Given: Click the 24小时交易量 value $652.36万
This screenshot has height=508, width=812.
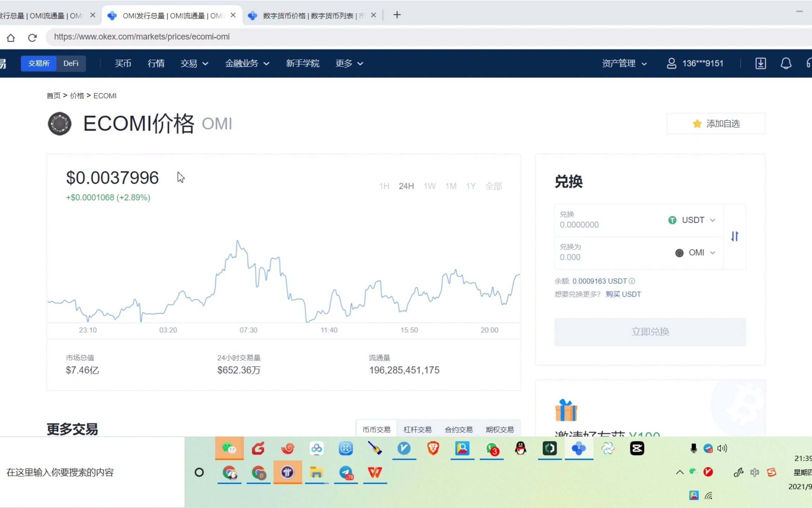Looking at the screenshot, I should (239, 370).
